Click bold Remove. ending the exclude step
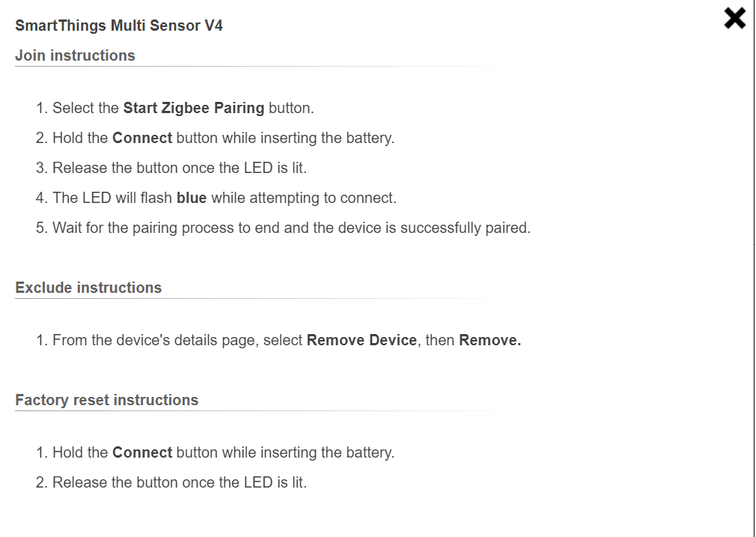Viewport: 756px width, 537px height. (490, 340)
